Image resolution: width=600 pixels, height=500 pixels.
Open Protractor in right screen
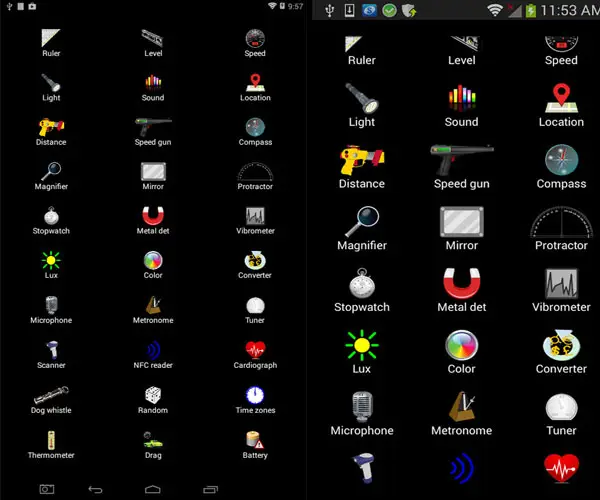(x=561, y=228)
